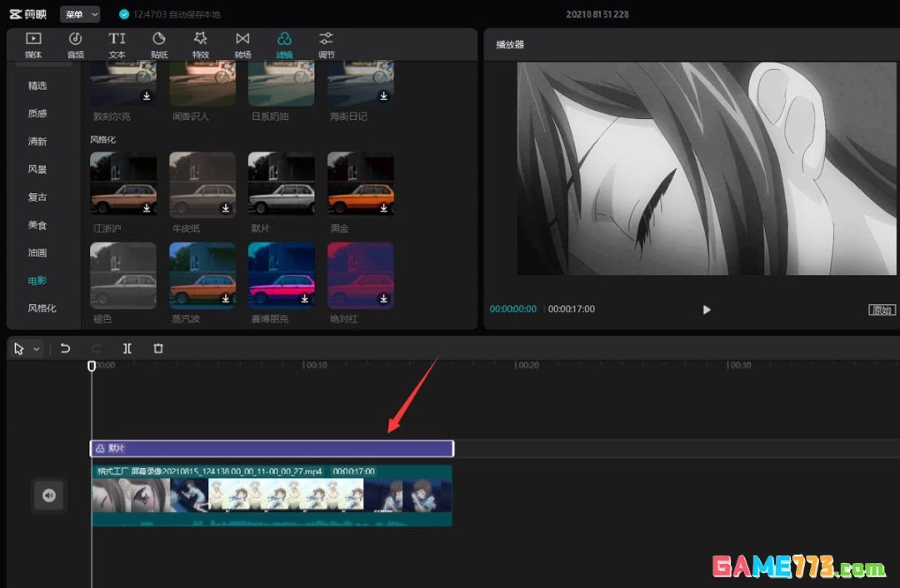900x588 pixels.
Task: Download the 牛皮纸 filter
Action: point(226,207)
